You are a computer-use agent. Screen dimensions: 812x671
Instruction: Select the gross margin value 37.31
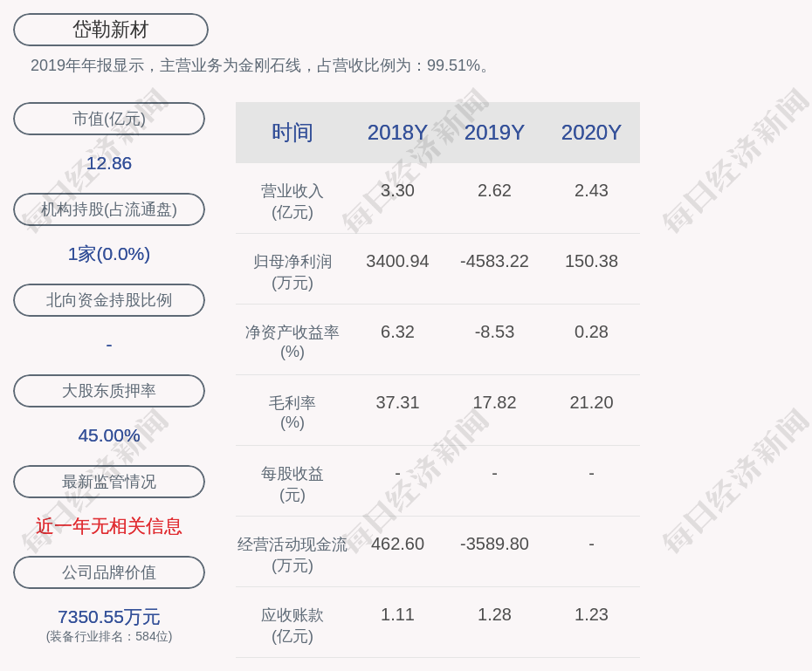[398, 402]
